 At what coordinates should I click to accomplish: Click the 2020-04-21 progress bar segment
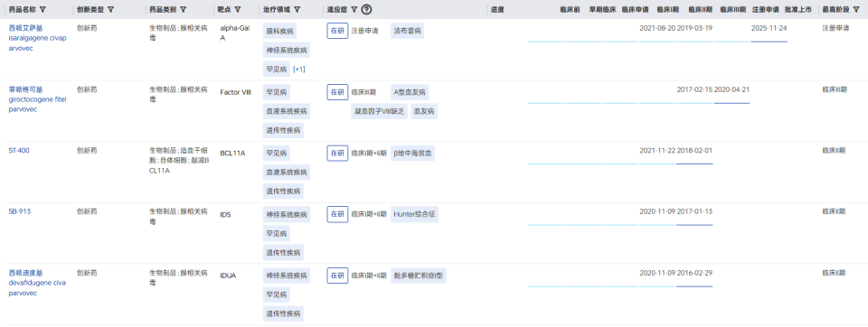pos(731,103)
